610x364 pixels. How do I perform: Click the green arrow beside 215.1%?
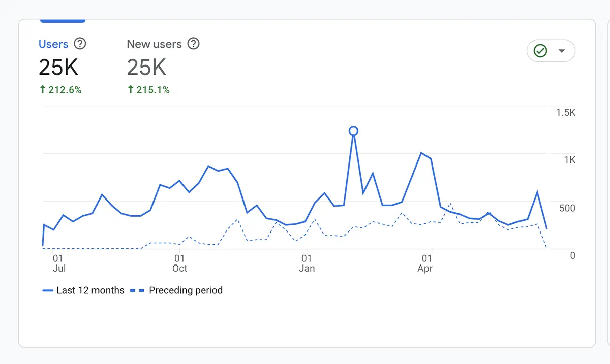[x=131, y=90]
